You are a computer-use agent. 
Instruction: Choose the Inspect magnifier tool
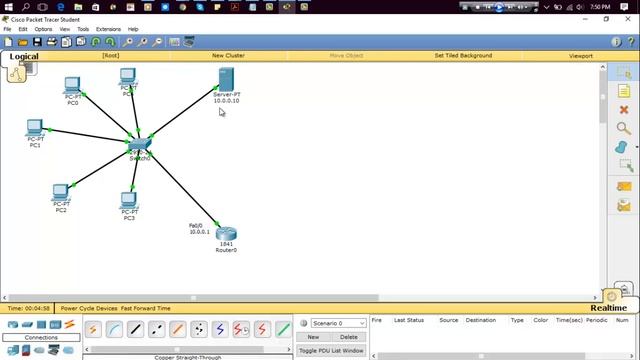624,129
